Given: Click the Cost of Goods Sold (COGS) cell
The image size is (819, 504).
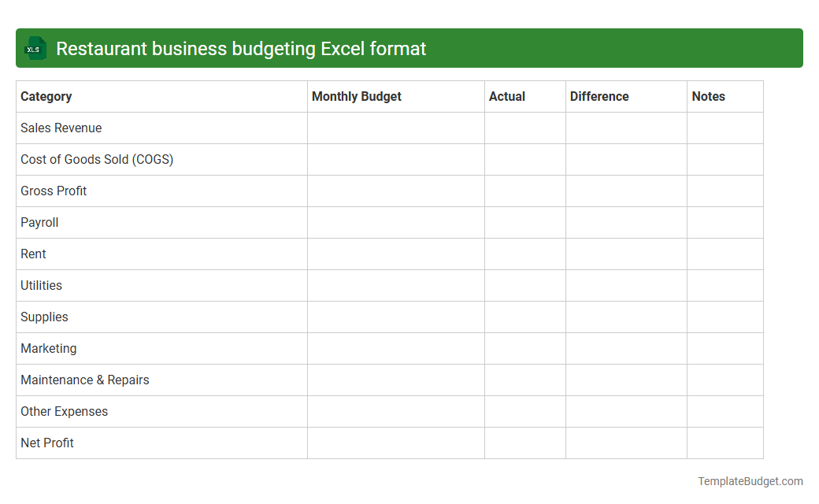Looking at the screenshot, I should (x=96, y=159).
